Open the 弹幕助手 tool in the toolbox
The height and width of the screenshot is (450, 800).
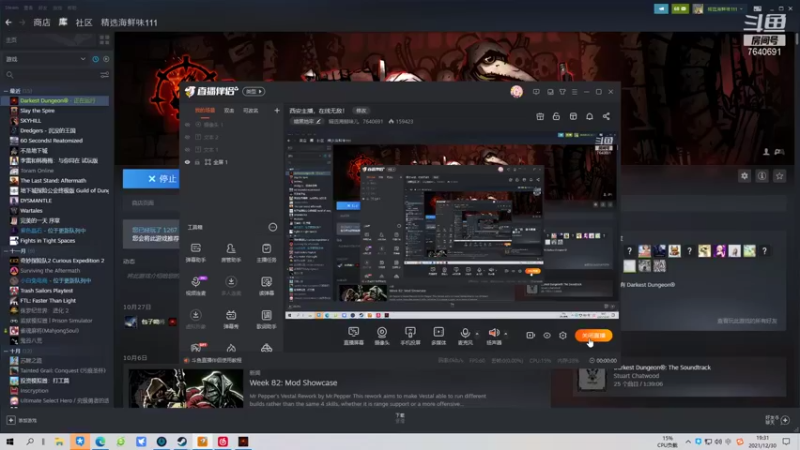click(195, 253)
